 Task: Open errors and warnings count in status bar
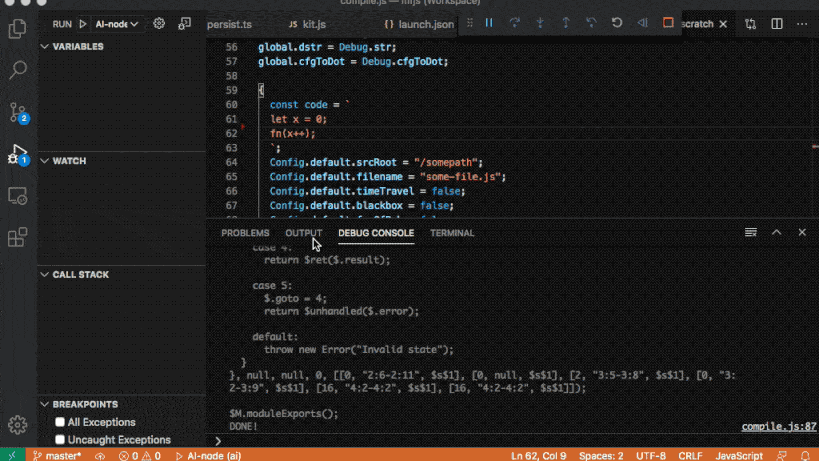click(x=139, y=456)
